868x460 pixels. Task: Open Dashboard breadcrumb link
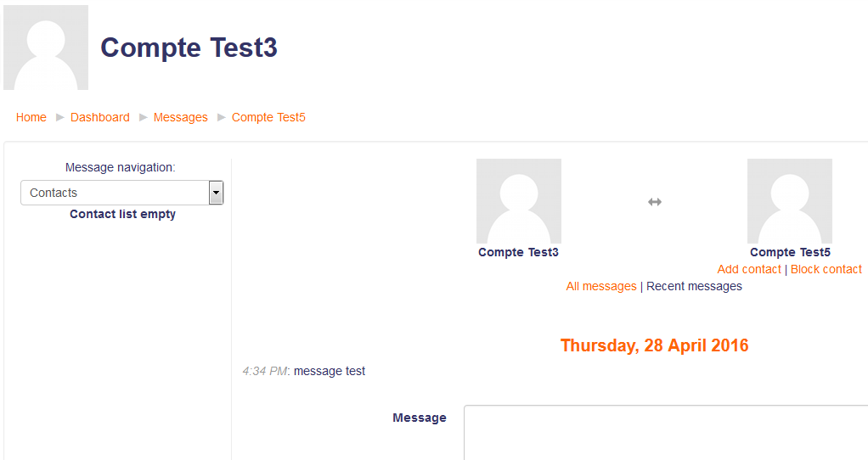tap(100, 117)
